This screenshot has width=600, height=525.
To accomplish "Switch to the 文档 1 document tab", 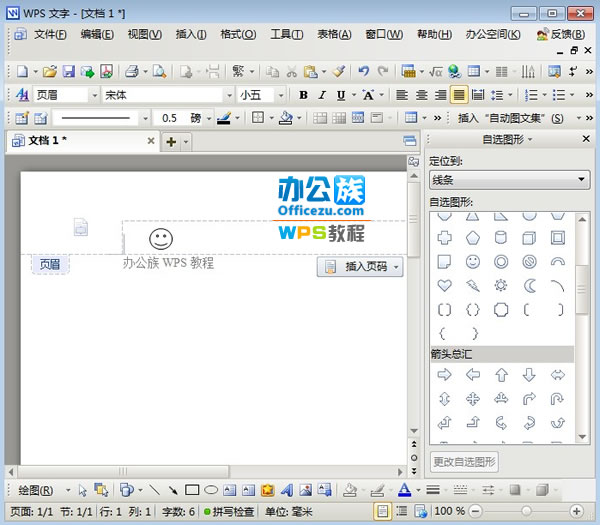I will click(48, 141).
